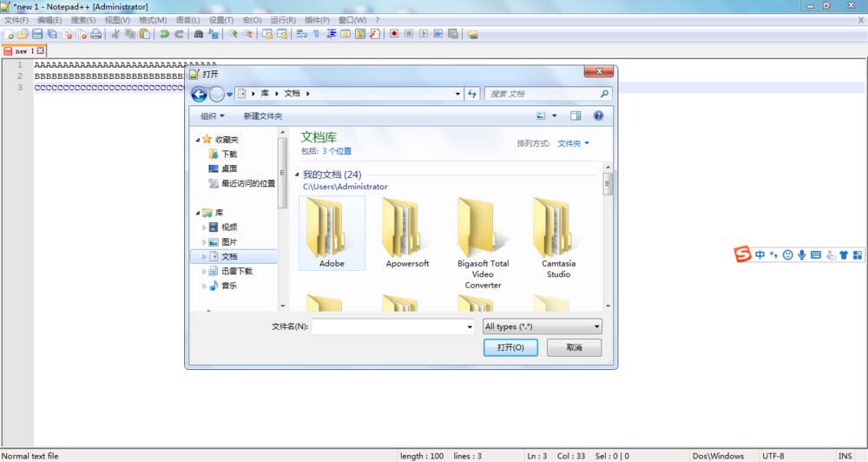This screenshot has height=462, width=868.
Task: Select 桌面 in the favorites list
Action: coord(228,169)
